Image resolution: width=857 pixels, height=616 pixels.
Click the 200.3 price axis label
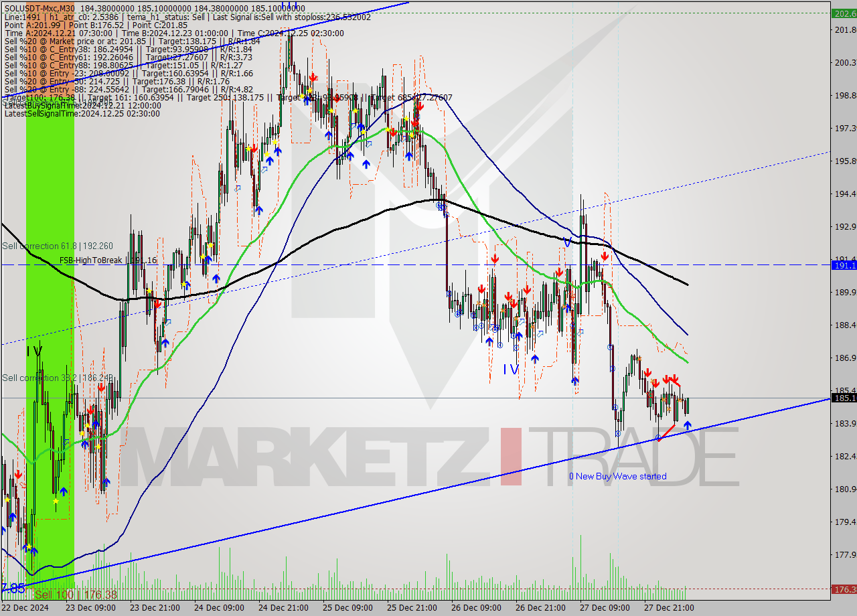pos(844,62)
